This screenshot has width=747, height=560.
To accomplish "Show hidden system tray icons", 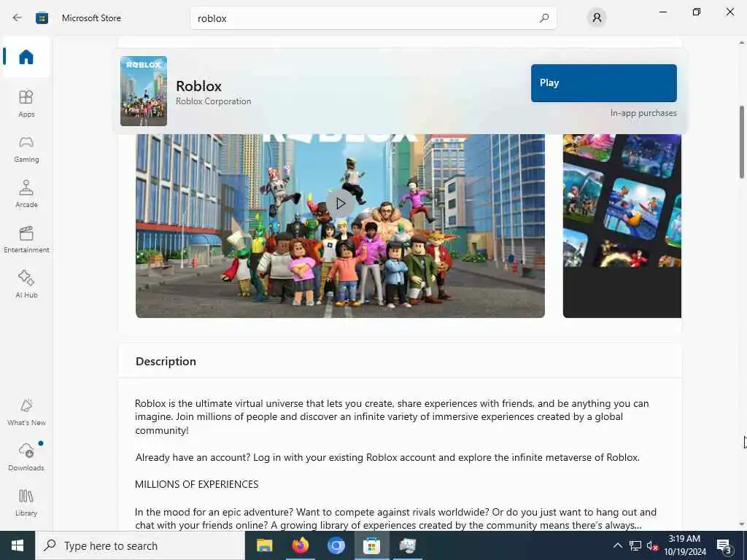I will pos(617,545).
